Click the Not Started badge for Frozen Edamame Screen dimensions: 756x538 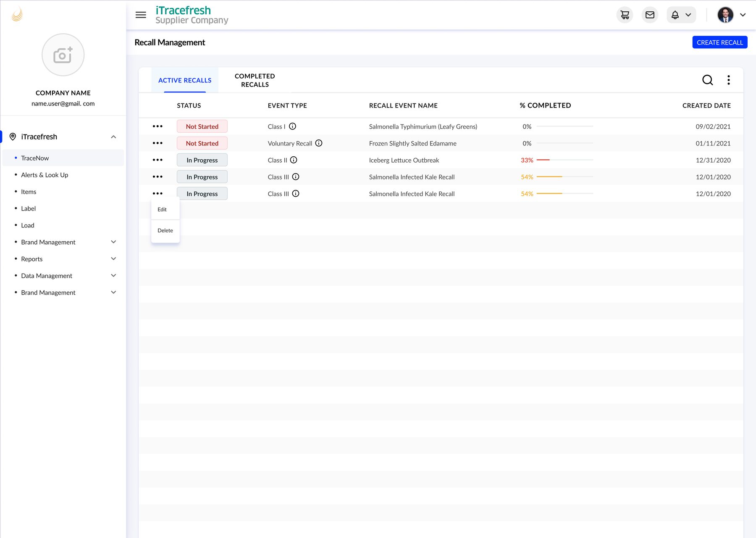(x=202, y=143)
